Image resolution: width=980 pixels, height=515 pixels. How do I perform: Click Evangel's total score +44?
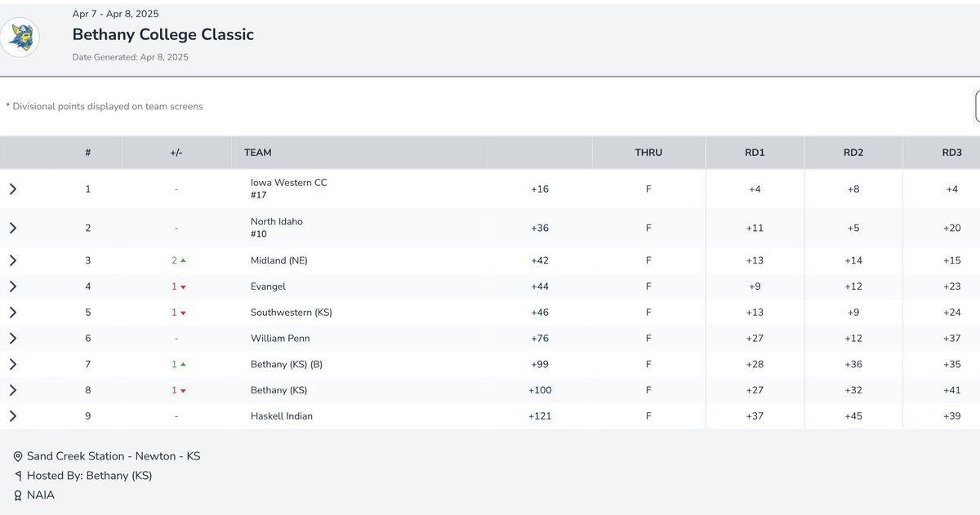(x=540, y=286)
